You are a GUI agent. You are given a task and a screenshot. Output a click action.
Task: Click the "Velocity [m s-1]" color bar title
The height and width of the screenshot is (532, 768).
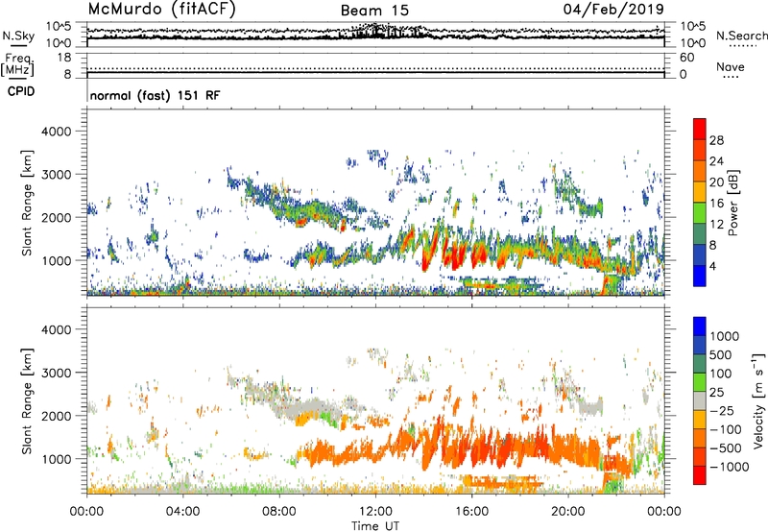758,400
